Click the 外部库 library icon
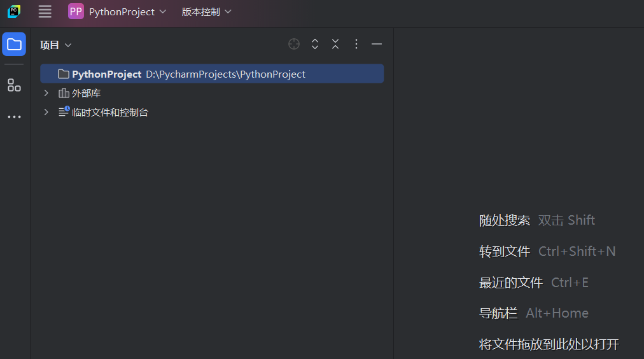The height and width of the screenshot is (359, 644). [x=64, y=93]
